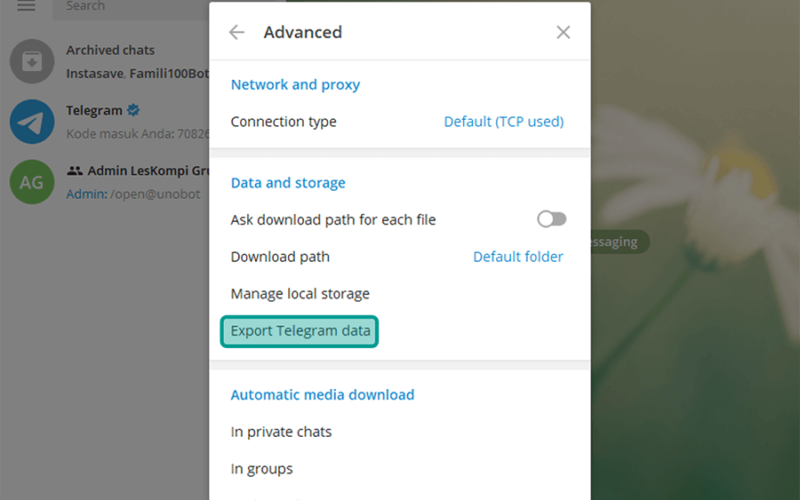Click Telegram verified badge icon
Viewport: 800px width, 500px height.
[x=134, y=110]
